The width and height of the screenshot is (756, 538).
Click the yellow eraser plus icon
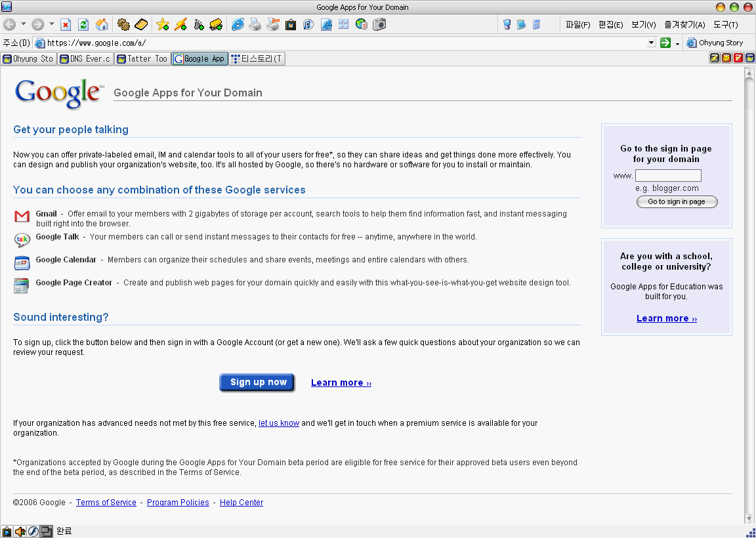[216, 24]
